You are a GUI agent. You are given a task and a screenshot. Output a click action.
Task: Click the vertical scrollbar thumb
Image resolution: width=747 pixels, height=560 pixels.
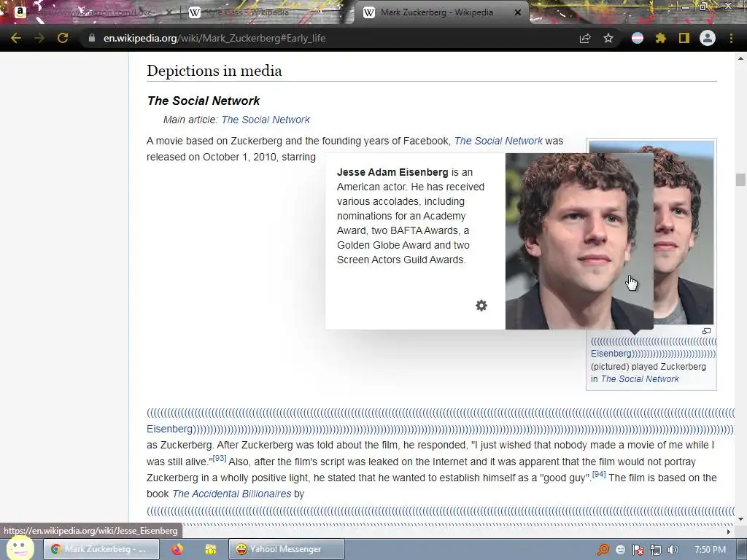[740, 179]
